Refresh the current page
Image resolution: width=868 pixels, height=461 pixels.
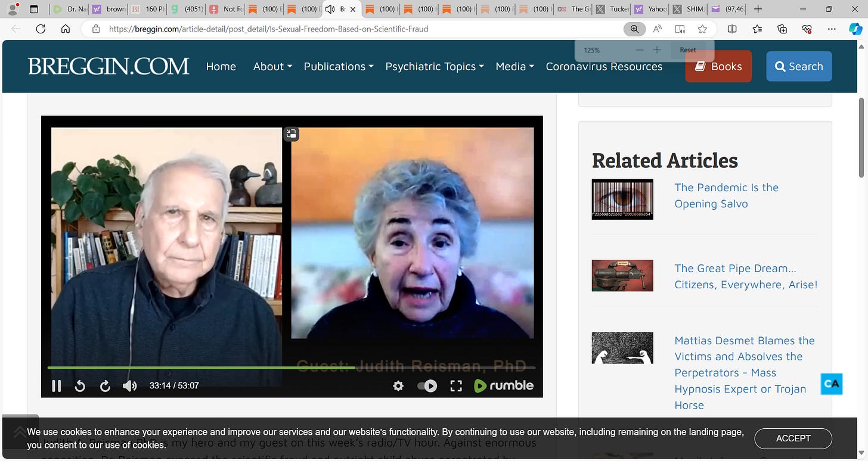tap(41, 29)
